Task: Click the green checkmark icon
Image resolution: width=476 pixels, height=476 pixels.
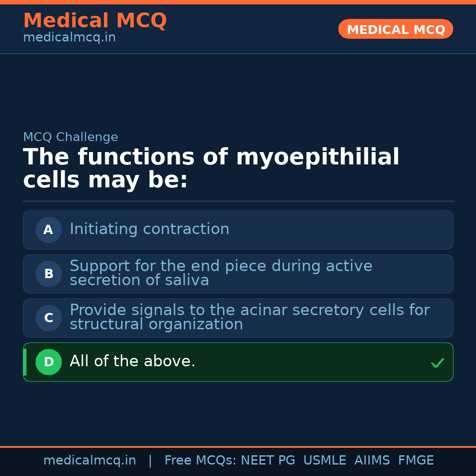Action: point(437,363)
